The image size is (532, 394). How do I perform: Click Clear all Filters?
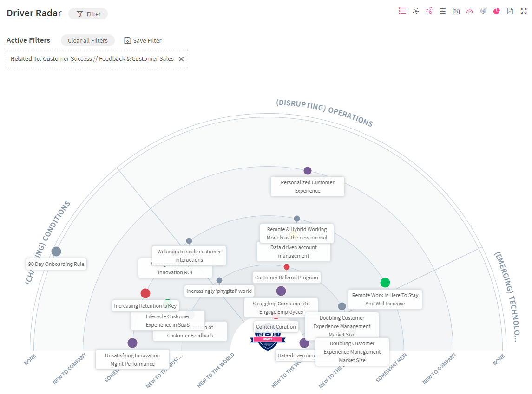pos(88,40)
